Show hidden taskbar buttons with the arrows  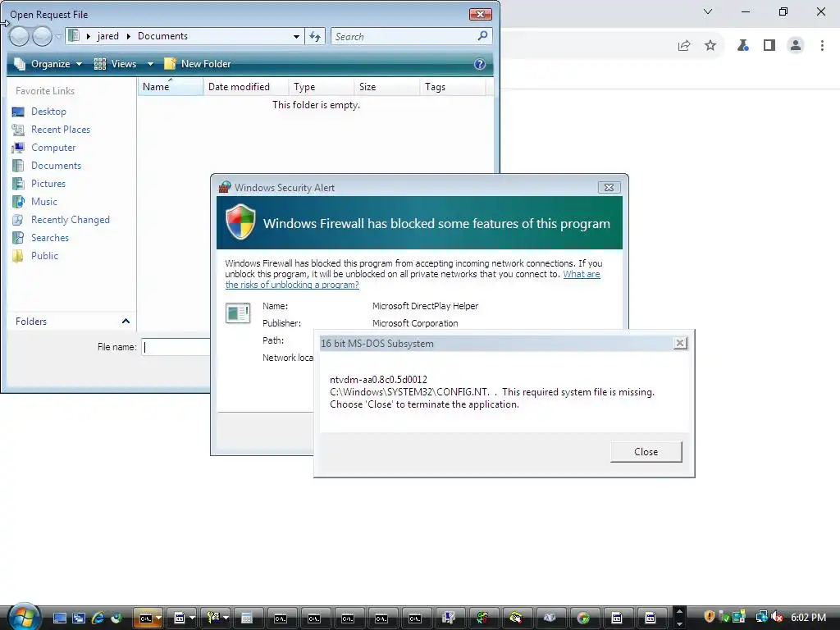tap(679, 617)
